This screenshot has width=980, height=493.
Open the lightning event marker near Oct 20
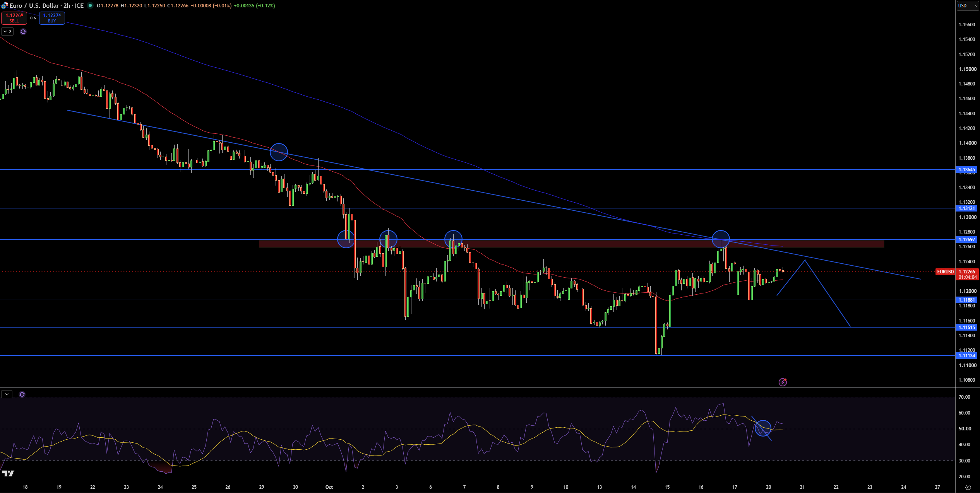click(783, 382)
